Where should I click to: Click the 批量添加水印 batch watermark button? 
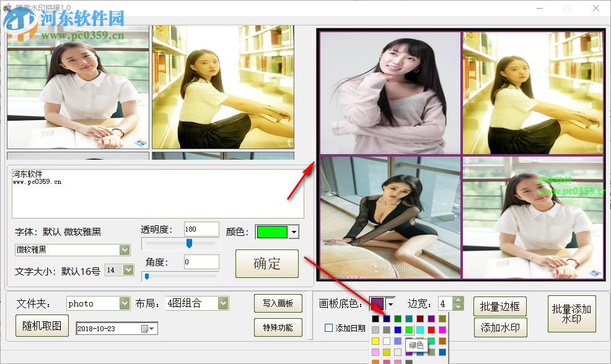(x=571, y=314)
